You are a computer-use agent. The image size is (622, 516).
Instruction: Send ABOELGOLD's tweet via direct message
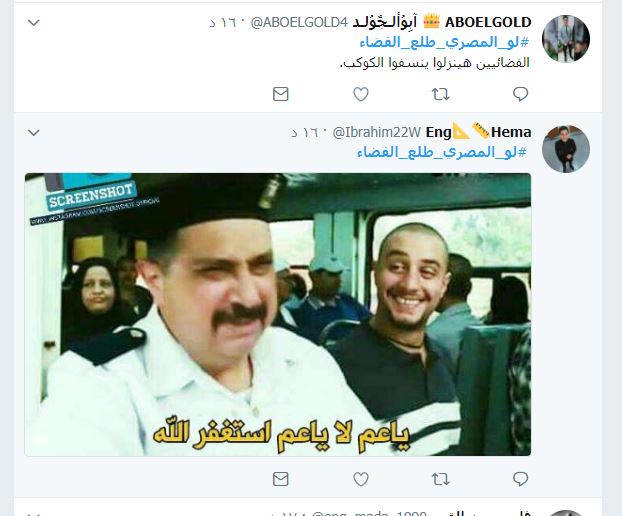point(280,94)
